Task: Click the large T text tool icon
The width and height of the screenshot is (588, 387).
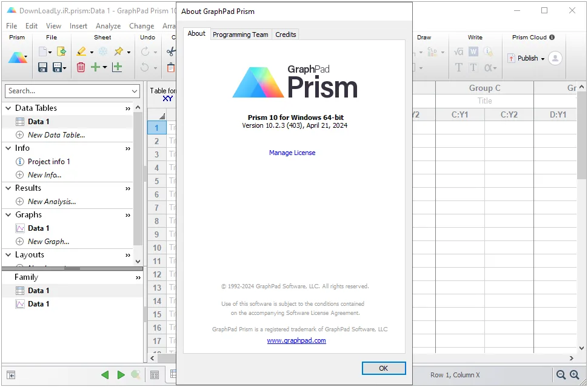Action: tap(459, 67)
